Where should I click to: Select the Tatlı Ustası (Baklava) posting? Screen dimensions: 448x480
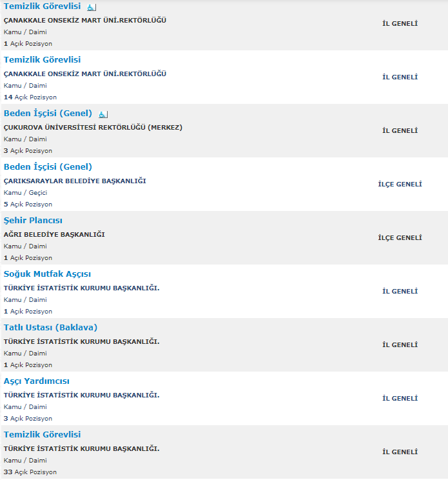click(x=50, y=328)
